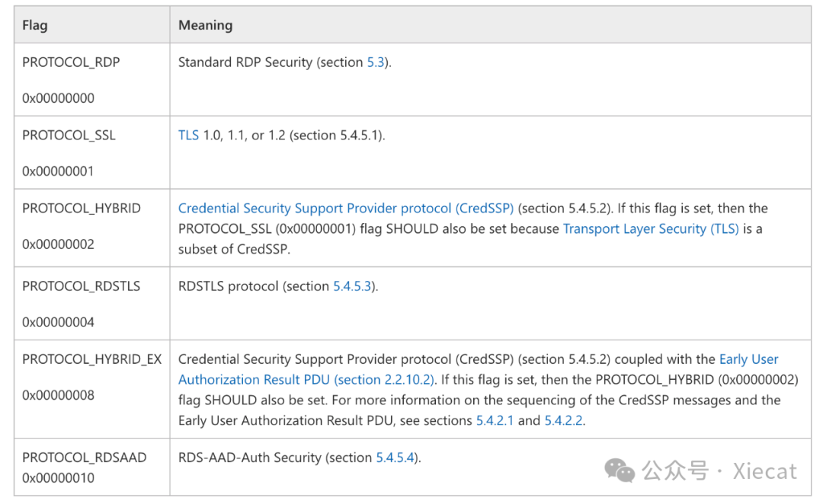The width and height of the screenshot is (823, 504).
Task: Click the TLS hyperlink in PROTOCOL_SSL row
Action: point(188,136)
